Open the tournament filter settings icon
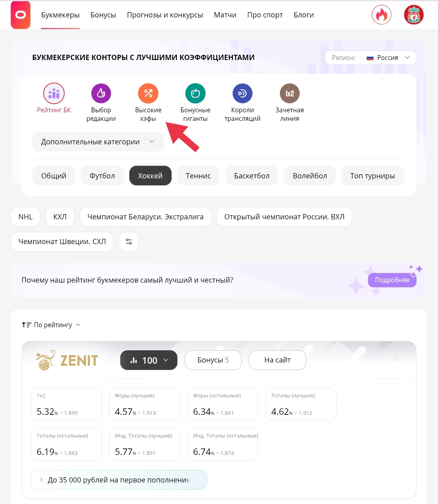 tap(129, 242)
